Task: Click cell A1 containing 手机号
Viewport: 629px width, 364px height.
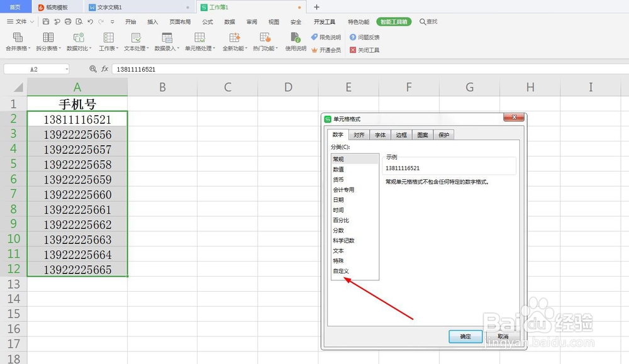Action: [77, 104]
